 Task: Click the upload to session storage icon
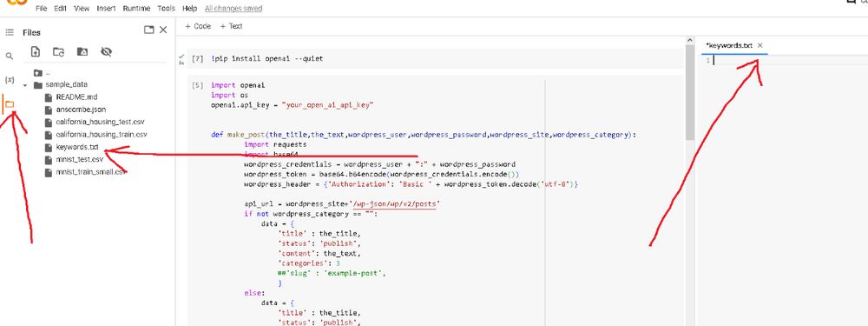(36, 51)
